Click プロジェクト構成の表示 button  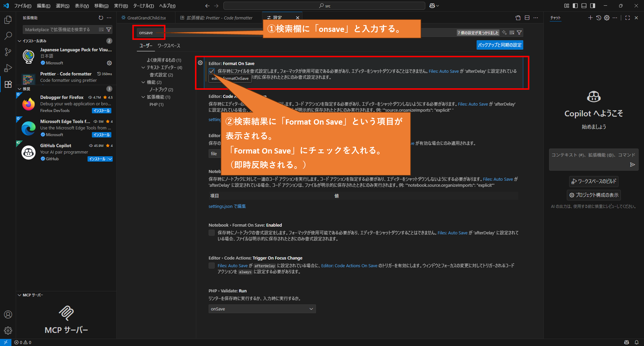[594, 195]
